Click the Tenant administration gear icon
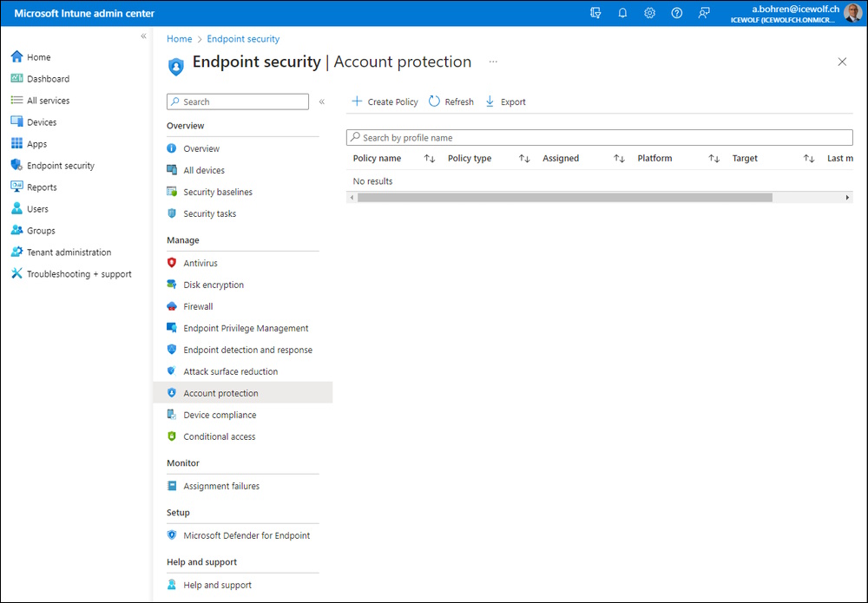This screenshot has height=603, width=868. coord(16,252)
